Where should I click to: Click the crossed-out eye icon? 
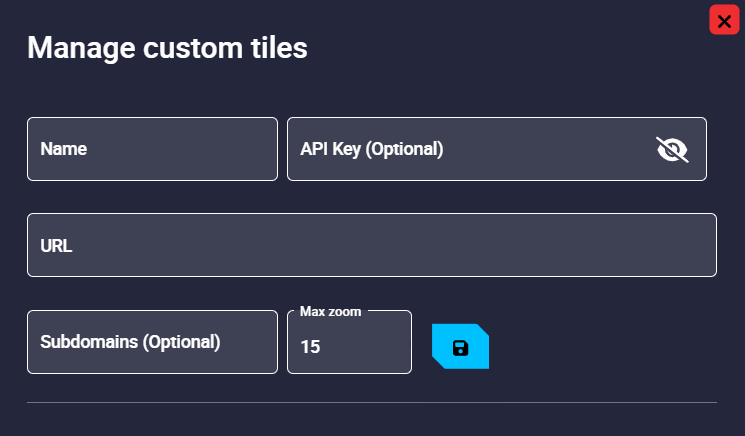click(673, 149)
